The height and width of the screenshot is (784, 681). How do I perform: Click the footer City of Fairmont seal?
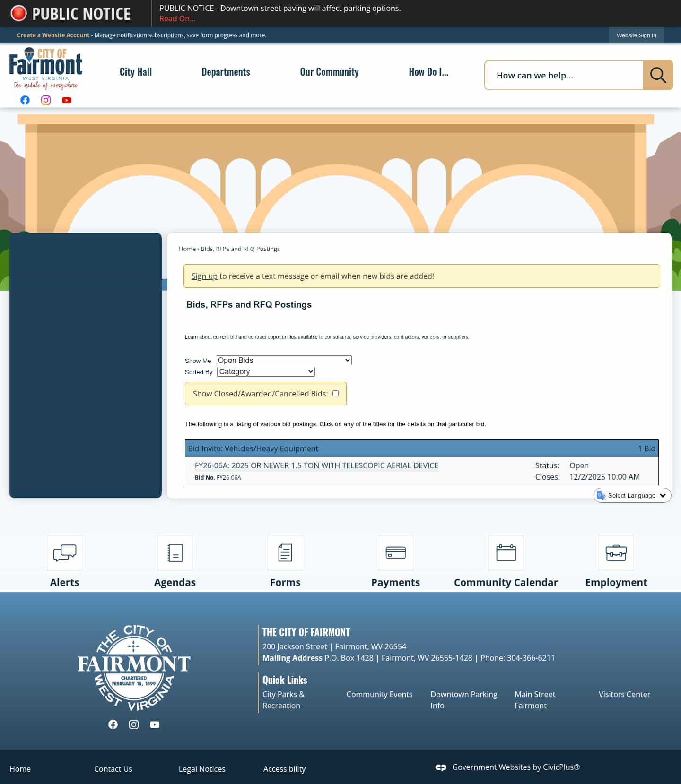[x=134, y=668]
